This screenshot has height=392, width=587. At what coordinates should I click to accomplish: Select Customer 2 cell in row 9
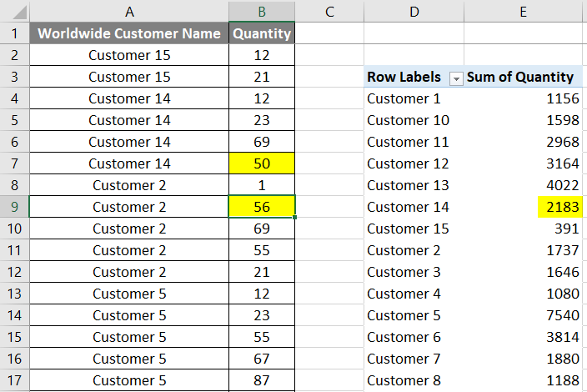129,207
